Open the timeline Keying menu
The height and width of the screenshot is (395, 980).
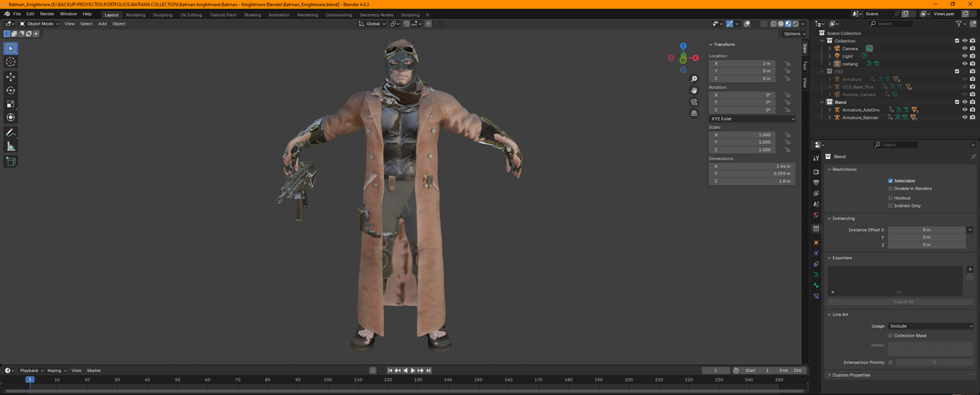(x=56, y=371)
